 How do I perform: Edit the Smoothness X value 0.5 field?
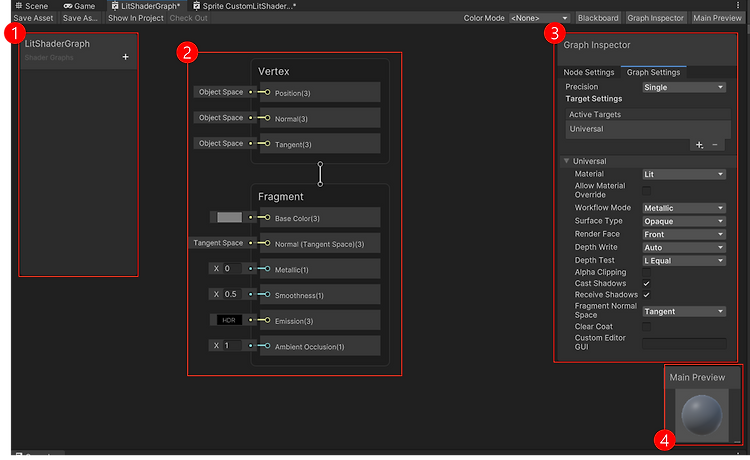point(232,294)
